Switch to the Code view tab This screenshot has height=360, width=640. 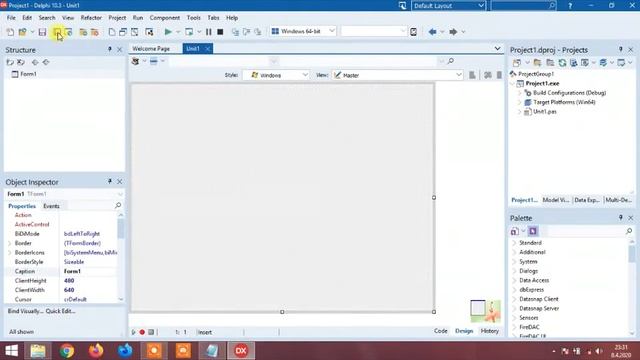440,331
